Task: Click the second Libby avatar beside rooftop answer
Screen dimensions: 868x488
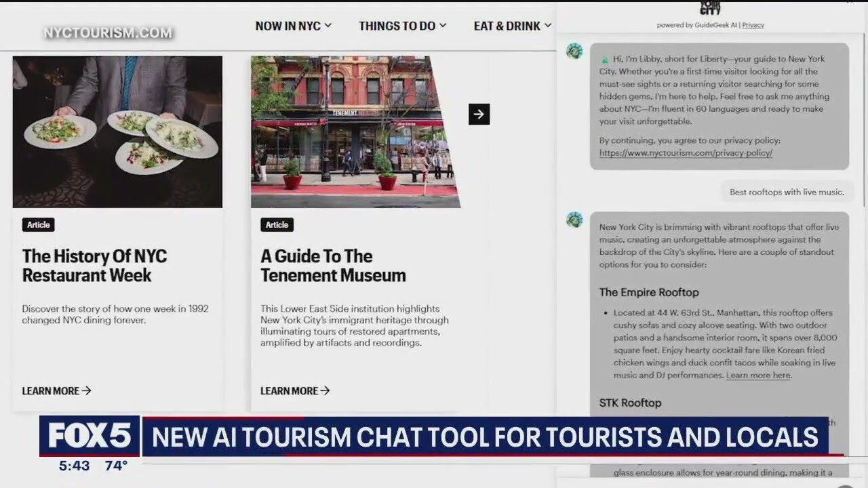Action: (574, 219)
